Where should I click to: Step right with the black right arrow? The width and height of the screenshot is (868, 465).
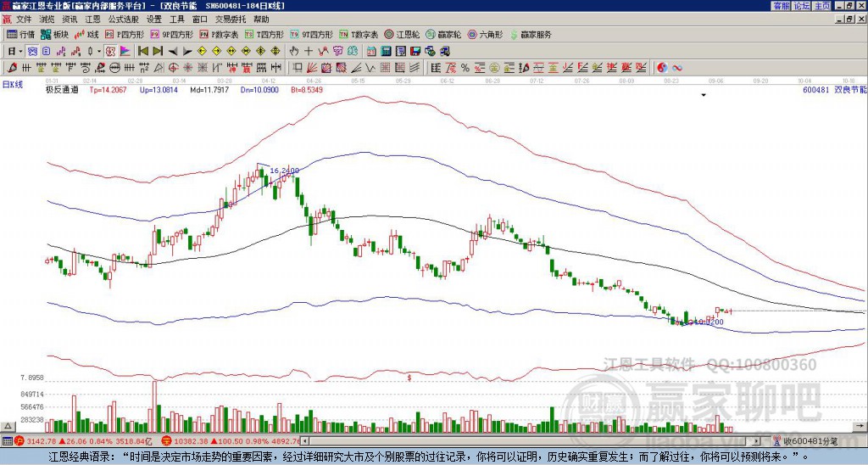[x=187, y=52]
